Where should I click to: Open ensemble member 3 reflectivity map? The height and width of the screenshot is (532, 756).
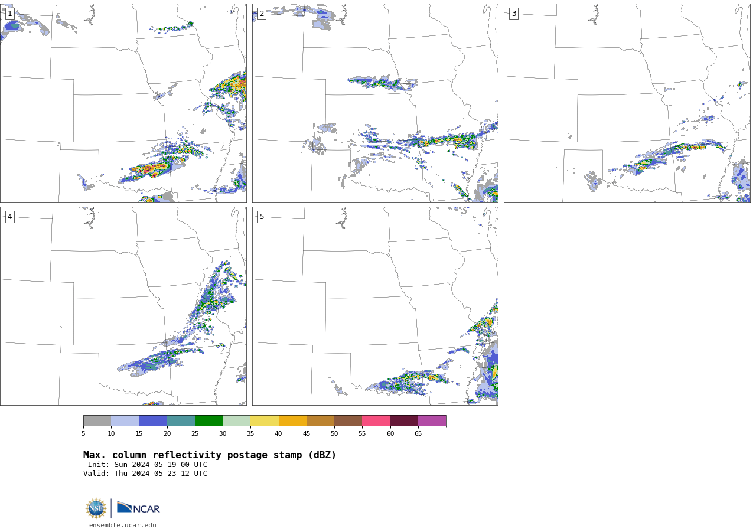click(627, 103)
